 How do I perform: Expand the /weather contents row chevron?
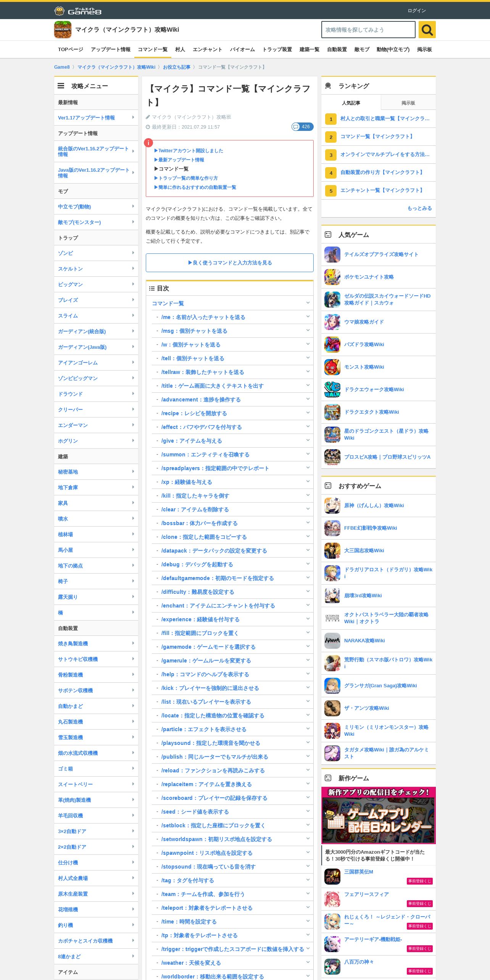308,962
